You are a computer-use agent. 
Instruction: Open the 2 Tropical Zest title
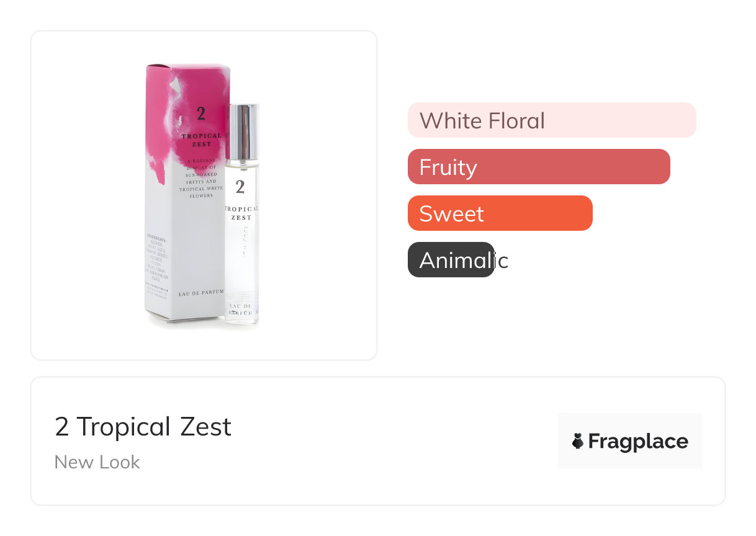[143, 427]
